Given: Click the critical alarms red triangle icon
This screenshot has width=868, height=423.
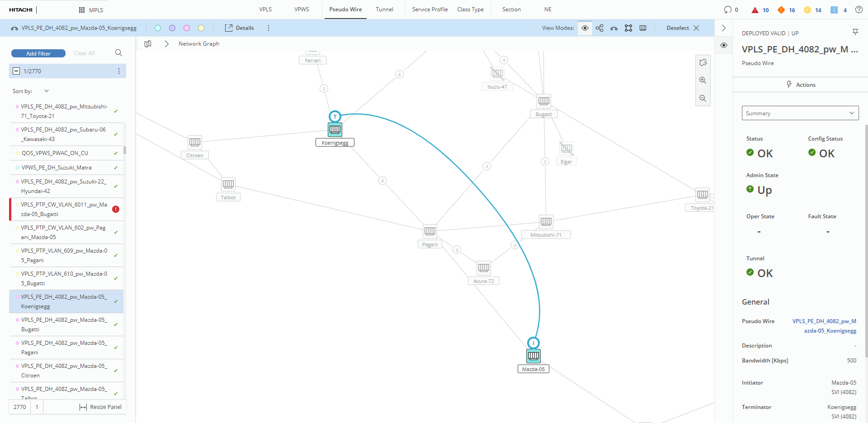Looking at the screenshot, I should point(755,10).
